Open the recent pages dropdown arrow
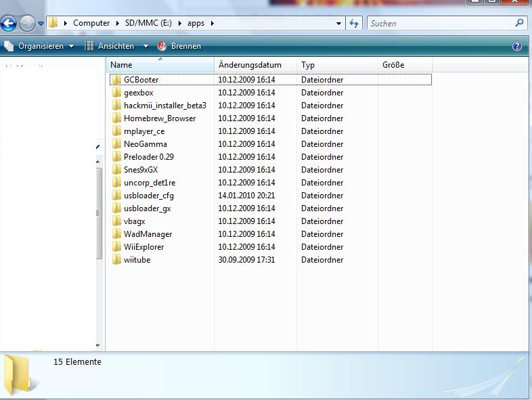 click(x=41, y=24)
